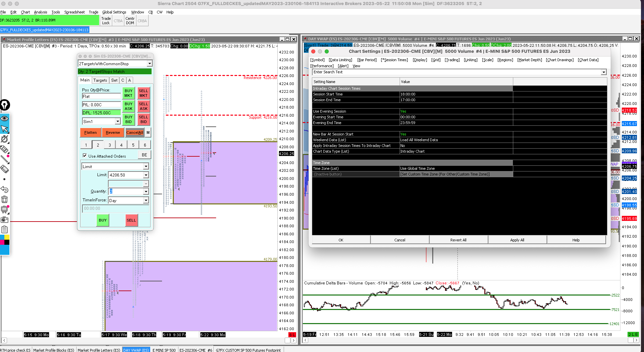Image resolution: width=644 pixels, height=352 pixels.
Task: Click the pen nib annotation icon
Action: [x=5, y=105]
